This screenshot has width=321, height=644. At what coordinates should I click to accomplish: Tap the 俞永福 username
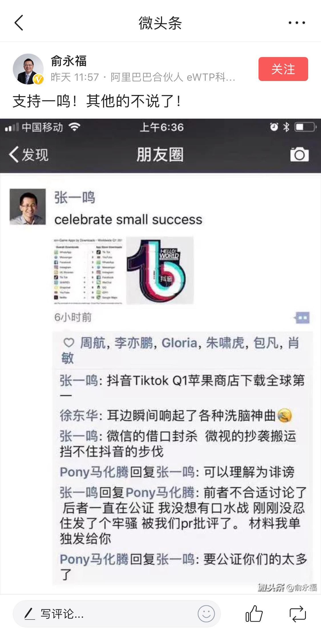pyautogui.click(x=68, y=61)
